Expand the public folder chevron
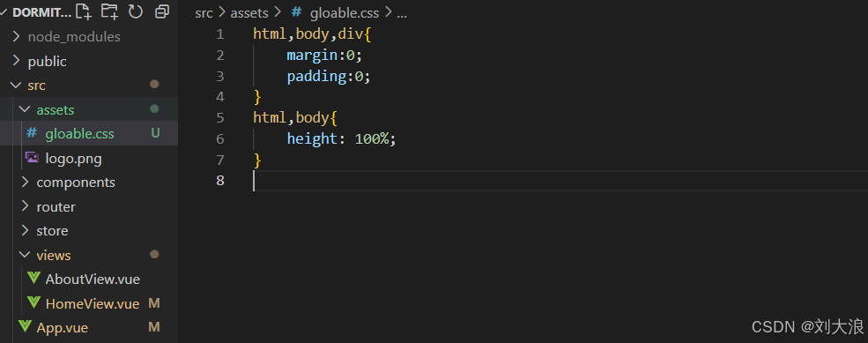The image size is (868, 343). (x=16, y=61)
